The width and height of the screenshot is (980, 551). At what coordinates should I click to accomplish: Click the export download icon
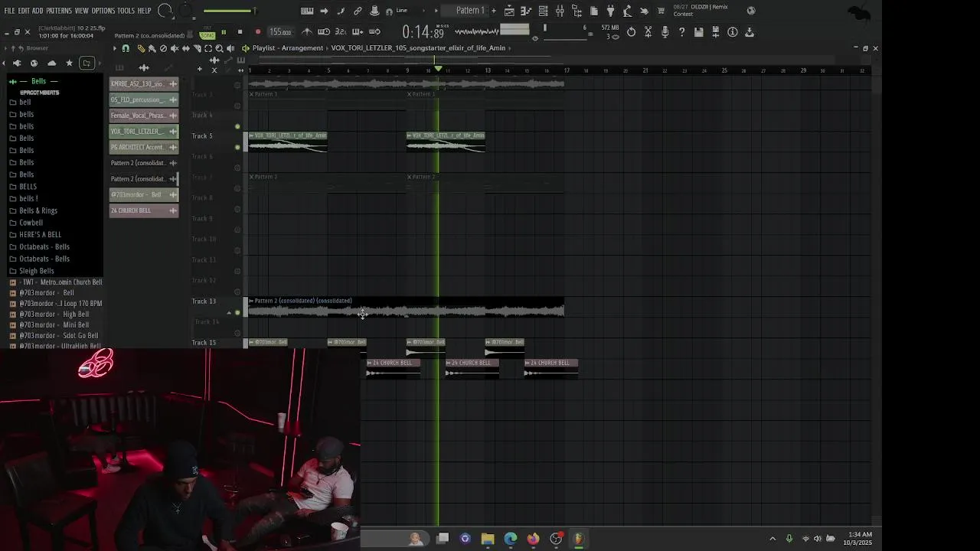click(750, 32)
